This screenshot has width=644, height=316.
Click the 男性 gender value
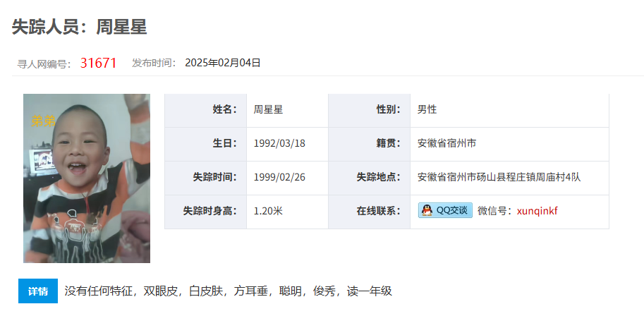click(x=427, y=109)
